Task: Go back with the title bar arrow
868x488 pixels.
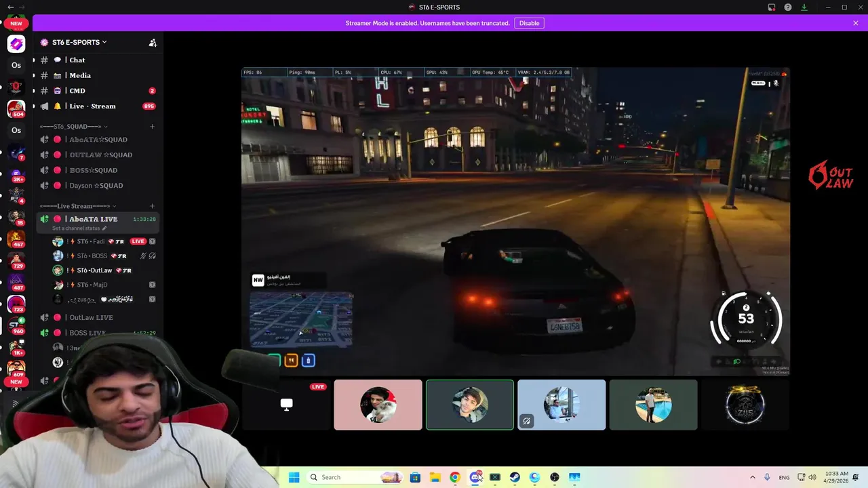Action: 10,7
